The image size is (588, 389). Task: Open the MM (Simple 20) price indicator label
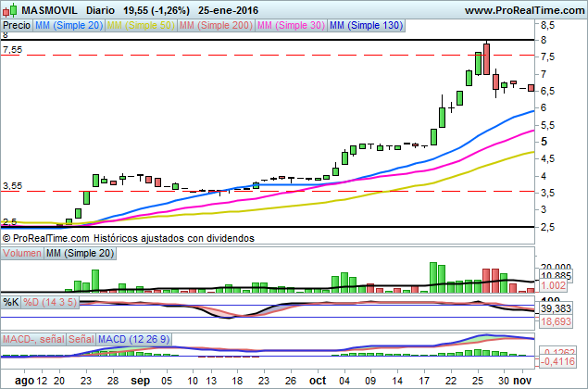(x=69, y=26)
